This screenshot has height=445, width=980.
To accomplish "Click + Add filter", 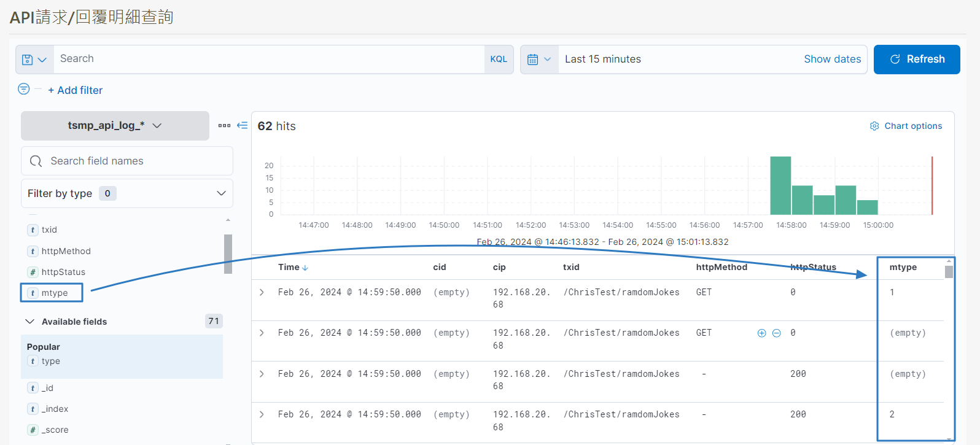I will click(x=76, y=90).
